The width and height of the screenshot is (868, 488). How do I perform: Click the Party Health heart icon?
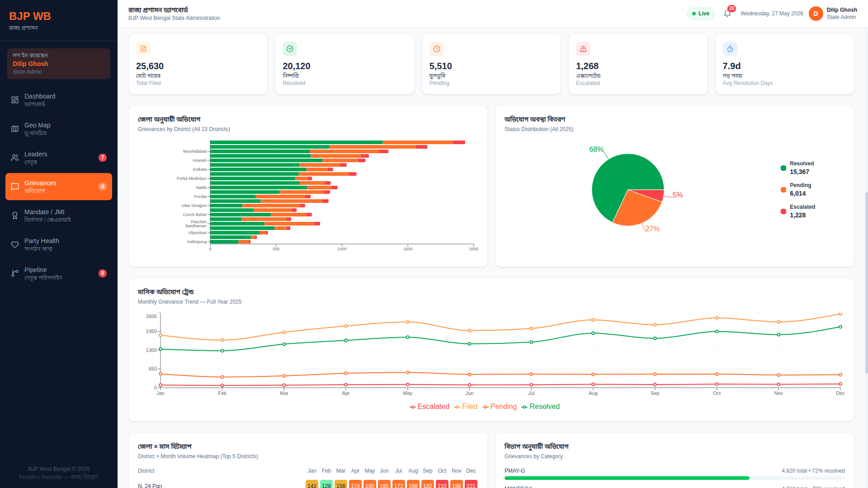click(15, 244)
